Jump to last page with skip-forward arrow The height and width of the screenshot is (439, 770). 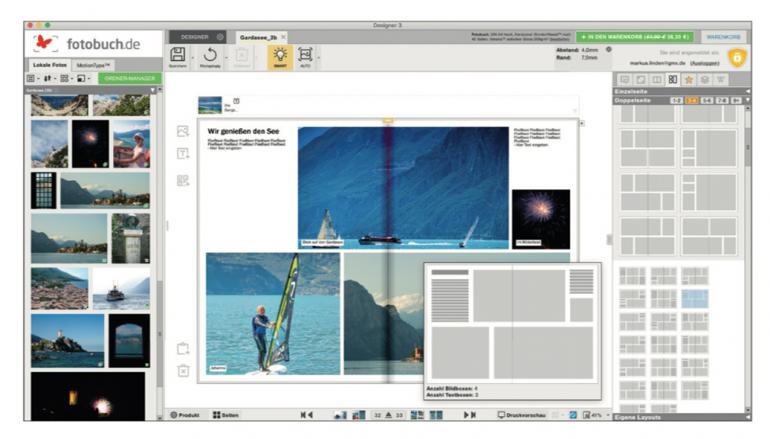pyautogui.click(x=473, y=415)
